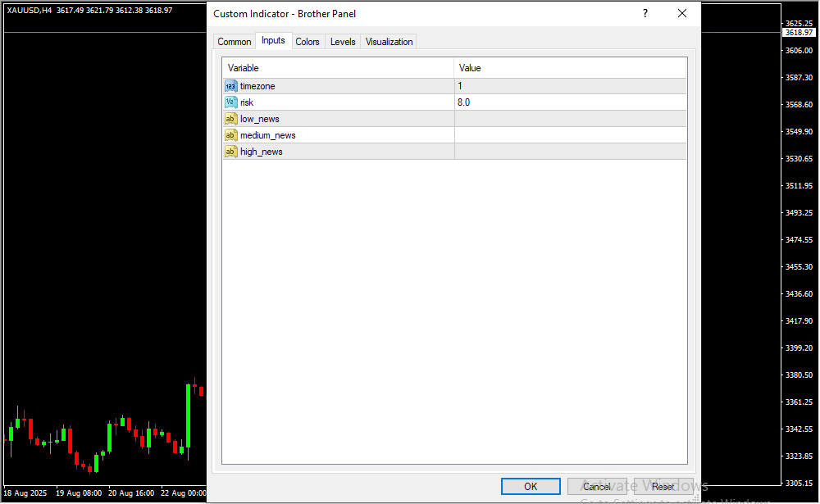Select the risk value cell showing 8.0

[x=570, y=102]
